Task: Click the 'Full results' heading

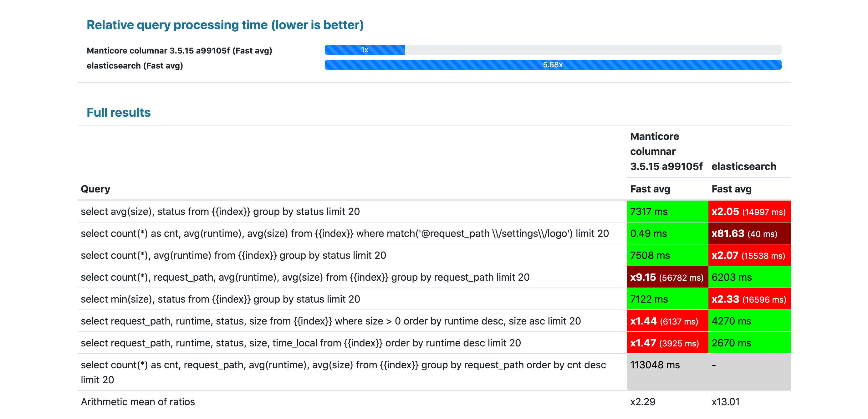Action: pos(119,112)
